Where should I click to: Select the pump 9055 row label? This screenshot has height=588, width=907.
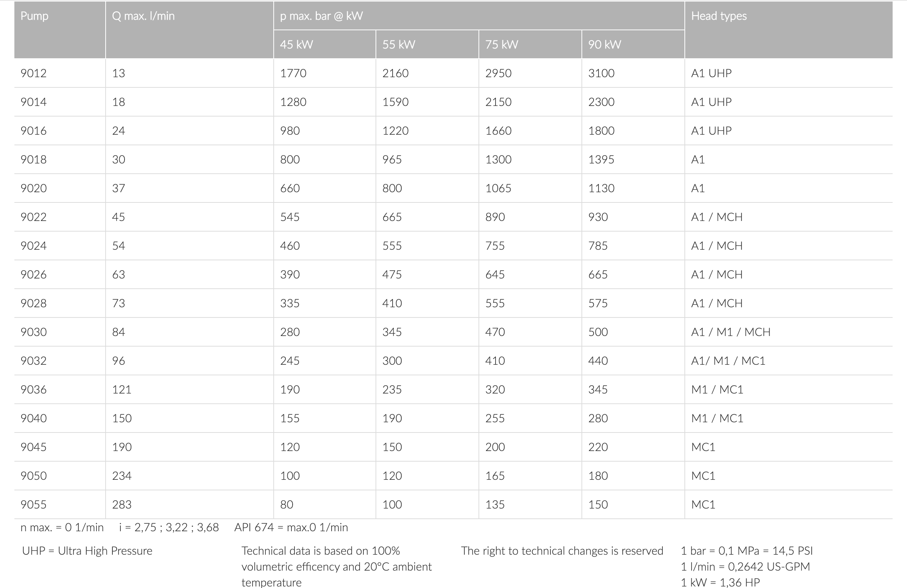34,505
